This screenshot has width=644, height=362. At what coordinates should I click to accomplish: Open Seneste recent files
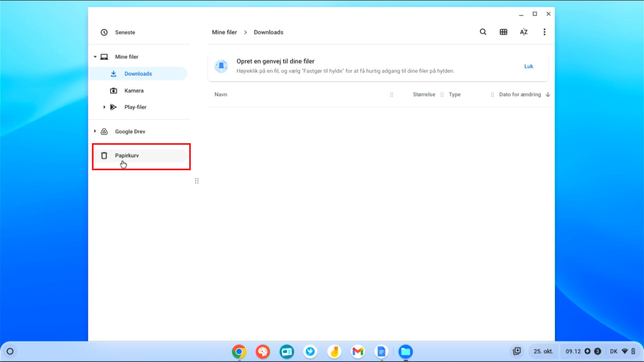click(125, 32)
